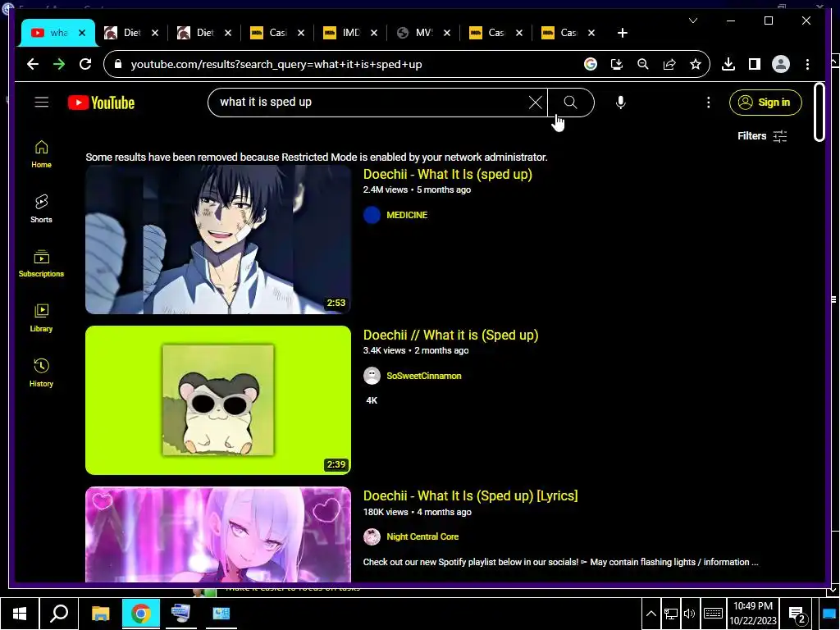840x630 pixels.
Task: Go forward with green arrow
Action: coord(59,64)
